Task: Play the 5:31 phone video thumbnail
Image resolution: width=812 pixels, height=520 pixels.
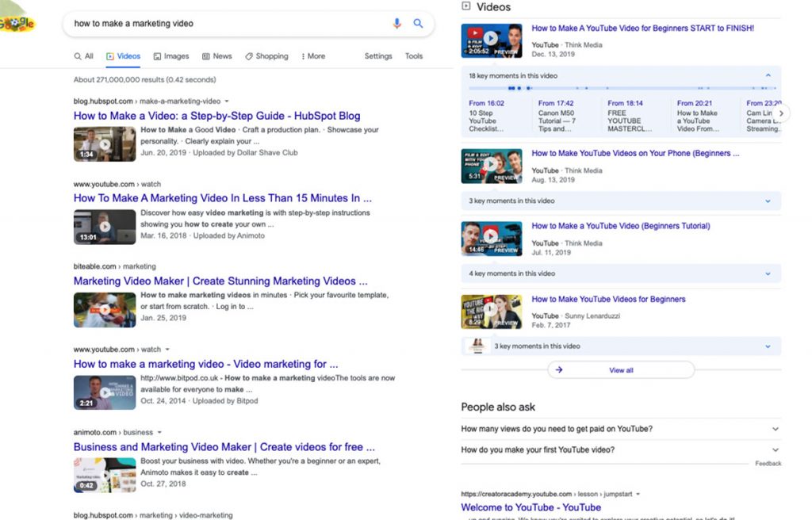Action: click(492, 166)
